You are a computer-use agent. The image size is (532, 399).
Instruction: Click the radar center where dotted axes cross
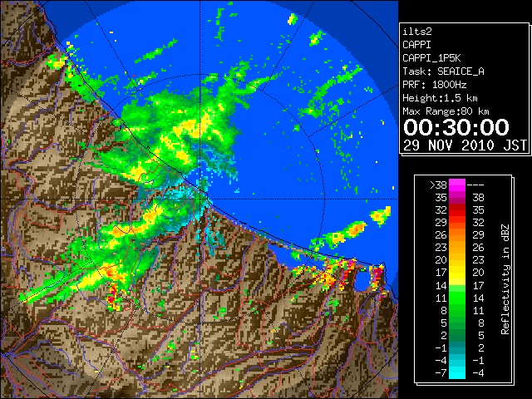pyautogui.click(x=200, y=199)
